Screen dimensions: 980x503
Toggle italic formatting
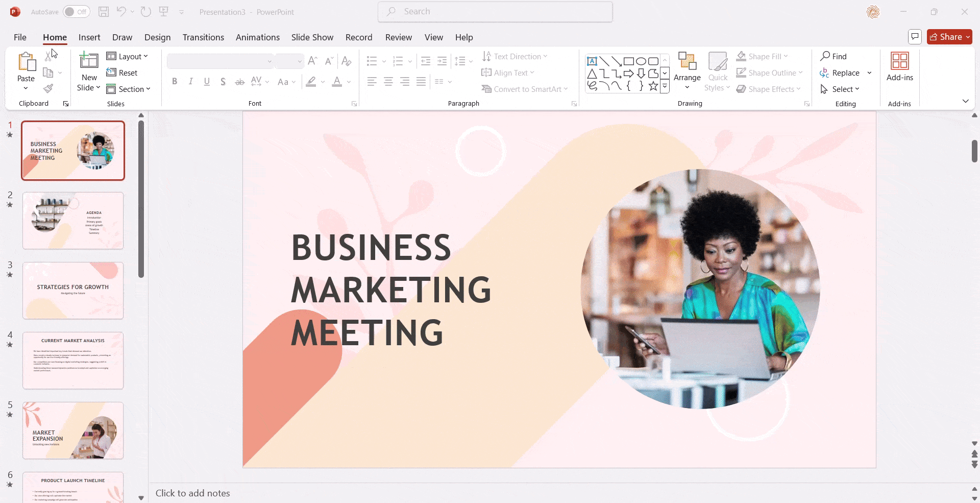coord(190,81)
